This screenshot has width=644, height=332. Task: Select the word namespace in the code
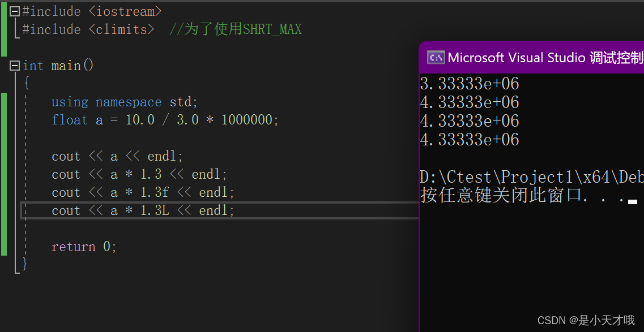[129, 102]
